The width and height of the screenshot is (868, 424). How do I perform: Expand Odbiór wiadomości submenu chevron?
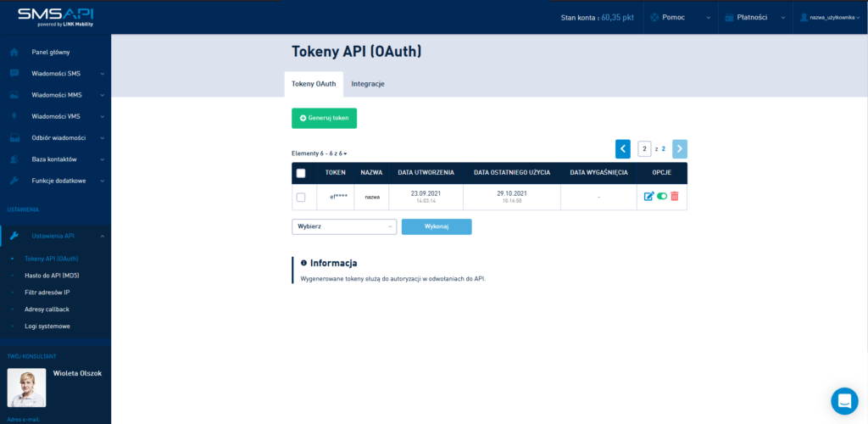pyautogui.click(x=103, y=138)
